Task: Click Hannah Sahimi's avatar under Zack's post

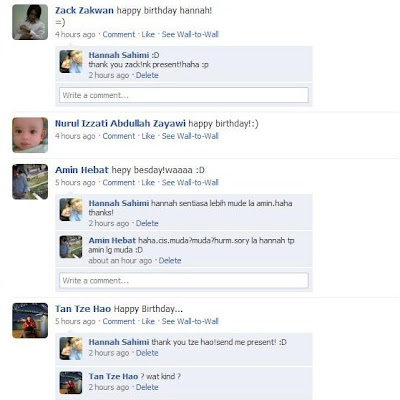Action: coord(71,62)
